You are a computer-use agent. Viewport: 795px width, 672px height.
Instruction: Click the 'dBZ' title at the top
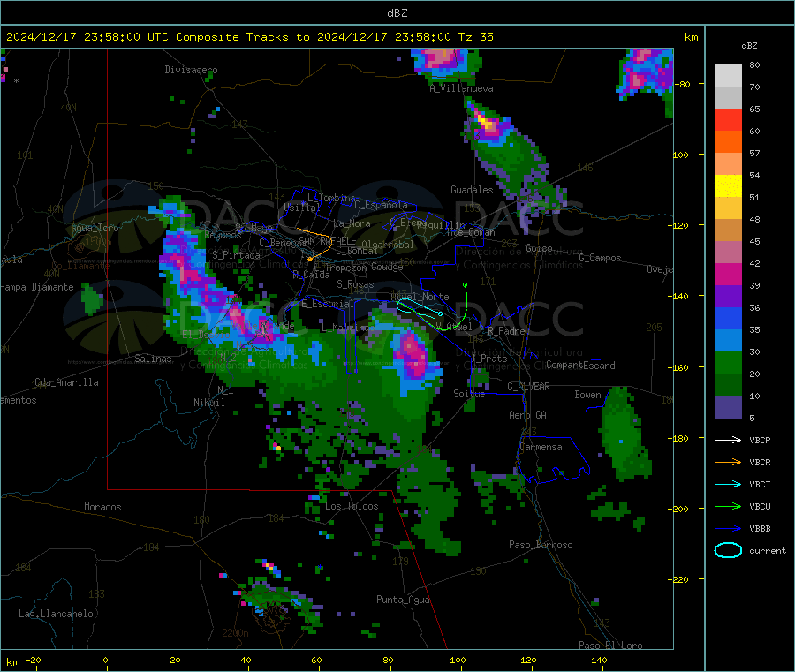(x=397, y=13)
